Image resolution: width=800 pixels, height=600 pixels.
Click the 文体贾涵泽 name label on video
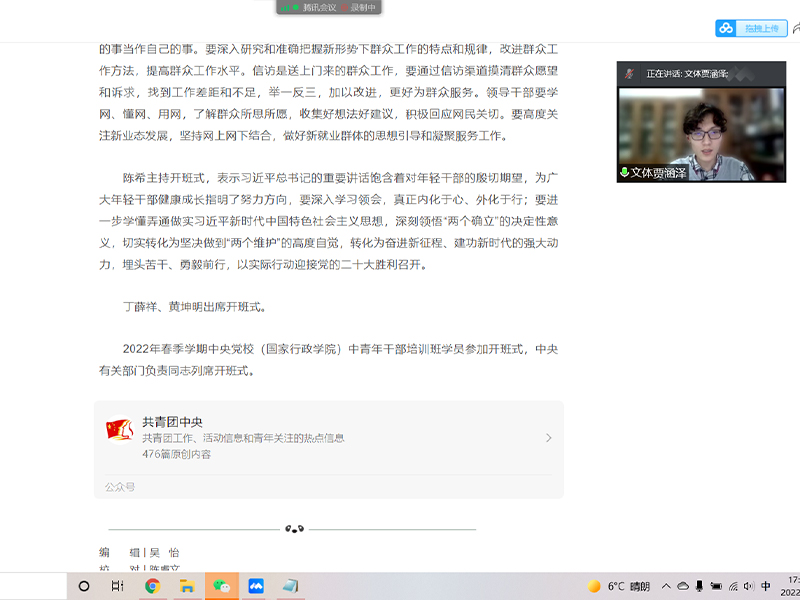[x=658, y=173]
